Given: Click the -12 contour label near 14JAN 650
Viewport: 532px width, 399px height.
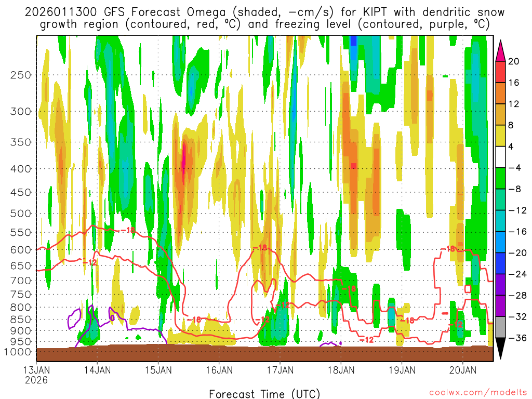Looking at the screenshot, I should coord(90,262).
